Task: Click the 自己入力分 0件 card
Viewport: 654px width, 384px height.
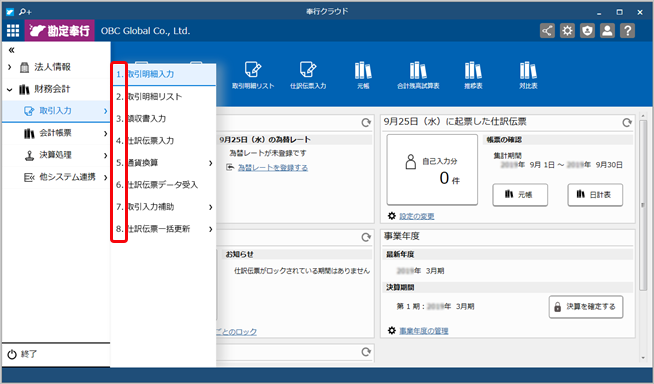Action: click(432, 170)
